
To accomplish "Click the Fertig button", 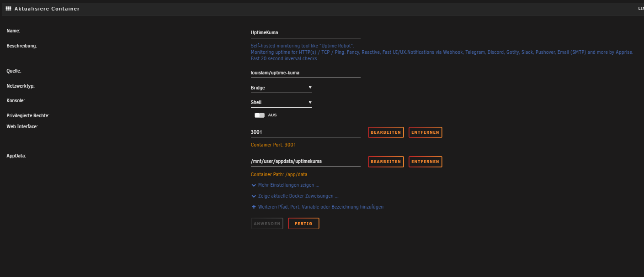I will 303,224.
